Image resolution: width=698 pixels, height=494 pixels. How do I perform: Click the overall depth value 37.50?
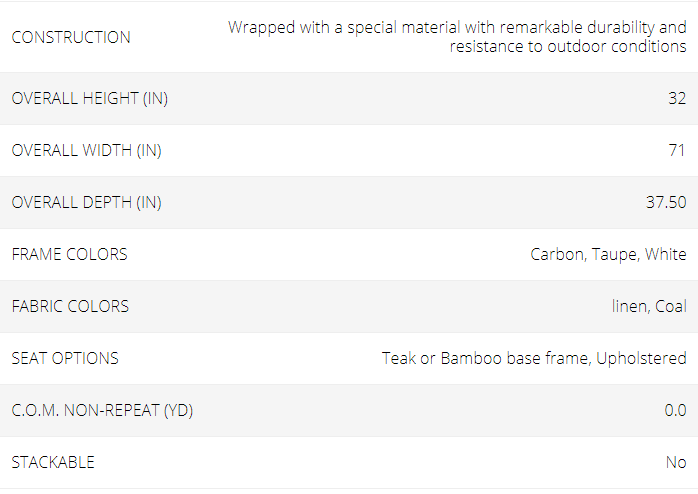click(x=666, y=202)
